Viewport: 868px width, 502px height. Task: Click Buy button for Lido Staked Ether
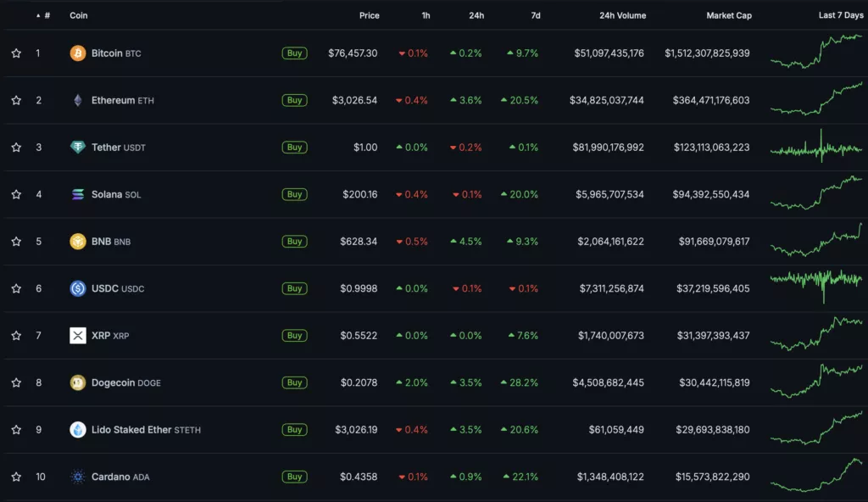click(294, 429)
